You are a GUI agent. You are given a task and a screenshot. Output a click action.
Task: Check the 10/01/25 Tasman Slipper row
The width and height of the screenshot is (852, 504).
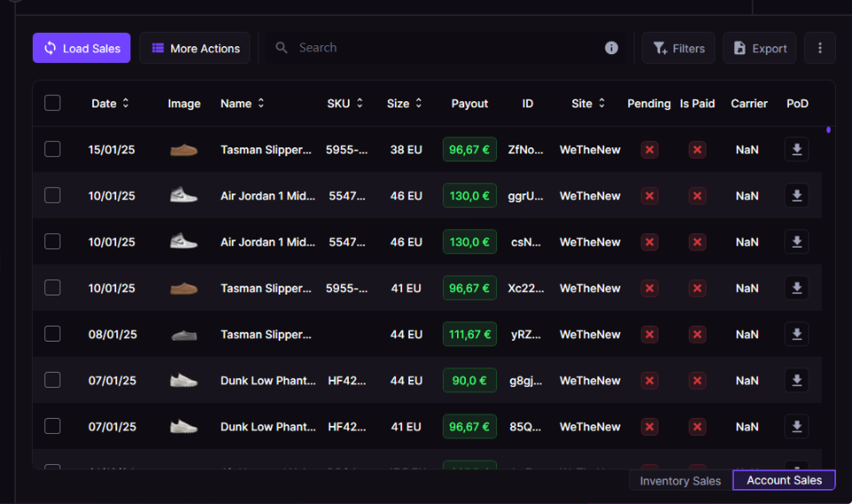pos(52,287)
